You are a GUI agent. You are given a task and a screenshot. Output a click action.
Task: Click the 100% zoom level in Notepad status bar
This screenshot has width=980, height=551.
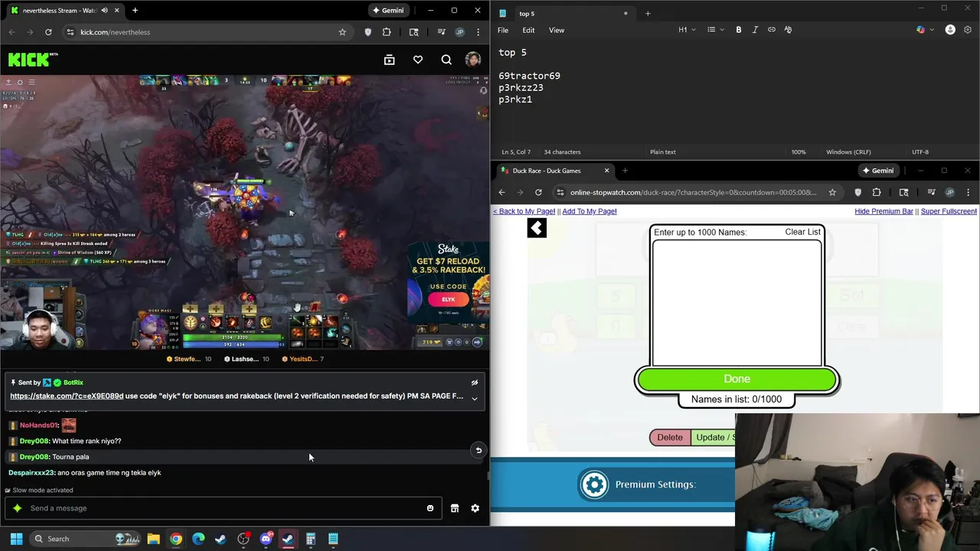[799, 152]
